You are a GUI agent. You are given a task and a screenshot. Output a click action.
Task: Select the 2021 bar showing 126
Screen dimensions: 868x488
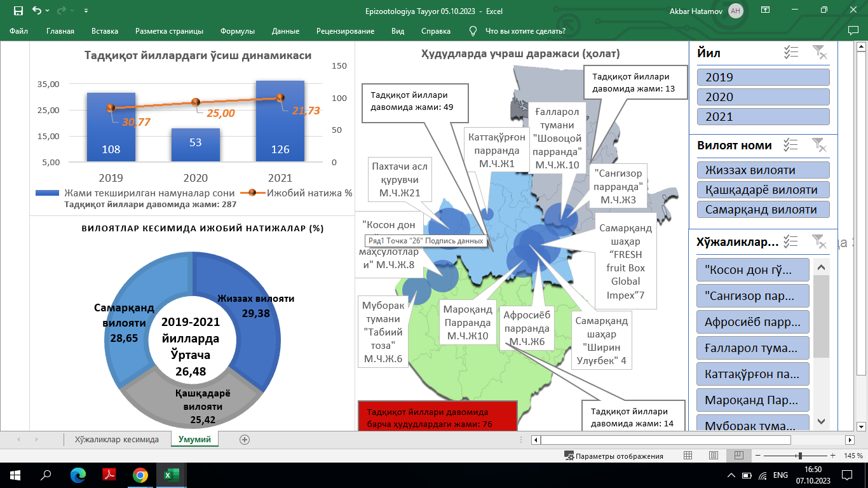280,121
